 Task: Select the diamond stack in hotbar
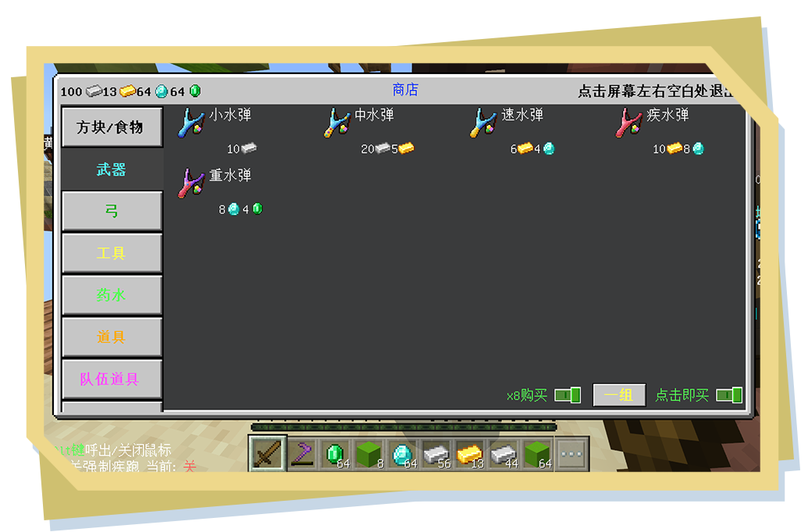(403, 454)
